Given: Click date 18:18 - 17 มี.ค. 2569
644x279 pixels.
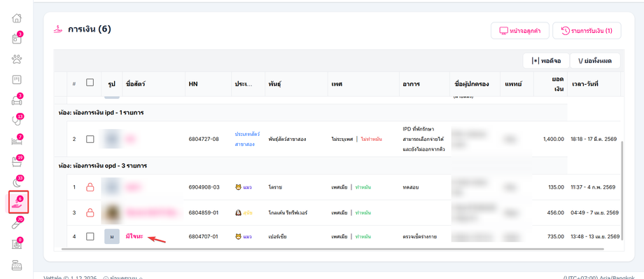Looking at the screenshot, I should coord(594,139).
